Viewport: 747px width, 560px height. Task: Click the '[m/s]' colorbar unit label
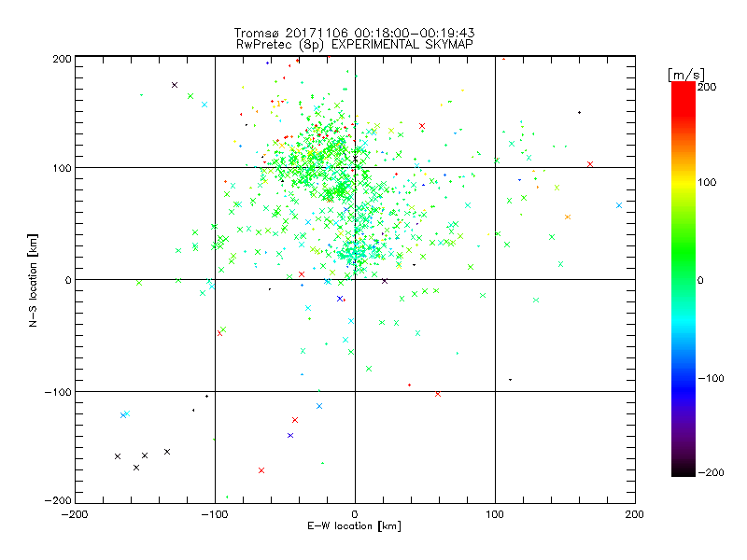(685, 75)
